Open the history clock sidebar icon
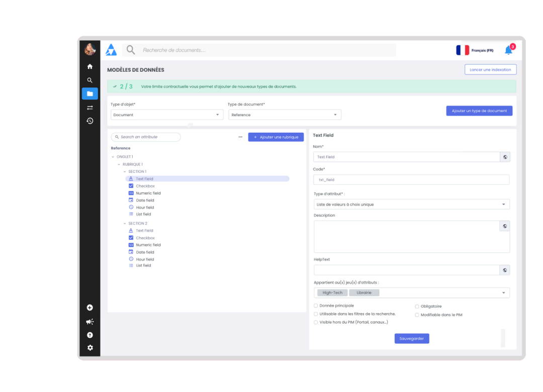 tap(89, 121)
